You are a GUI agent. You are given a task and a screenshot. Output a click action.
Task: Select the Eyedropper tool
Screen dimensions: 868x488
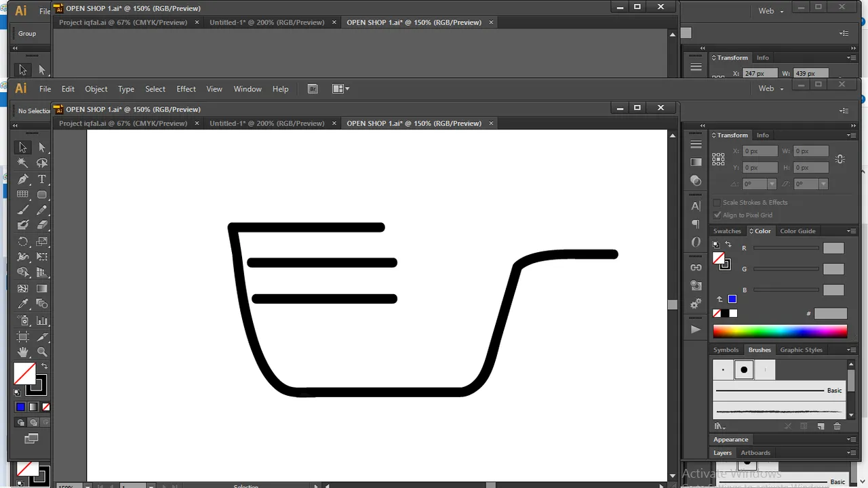coord(22,304)
